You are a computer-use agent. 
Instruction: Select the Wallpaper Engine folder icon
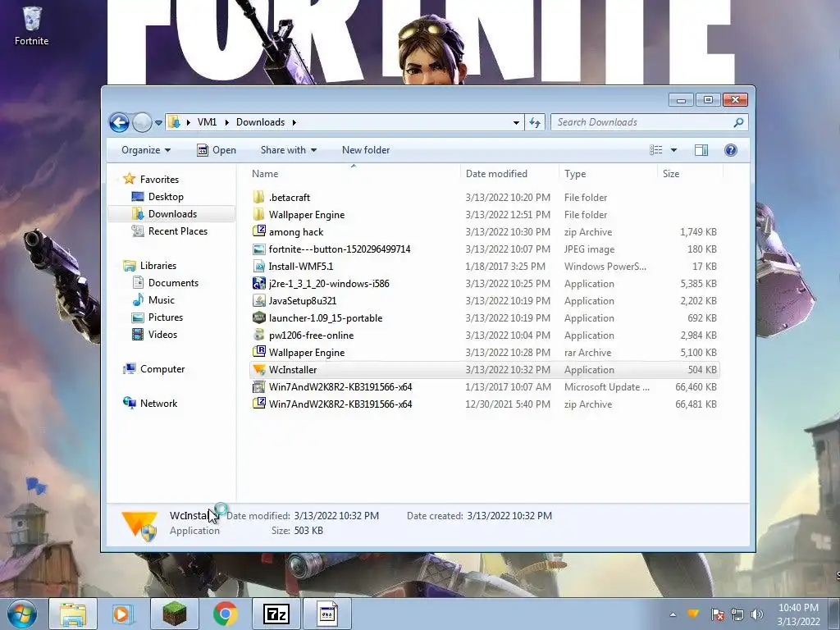coord(258,214)
